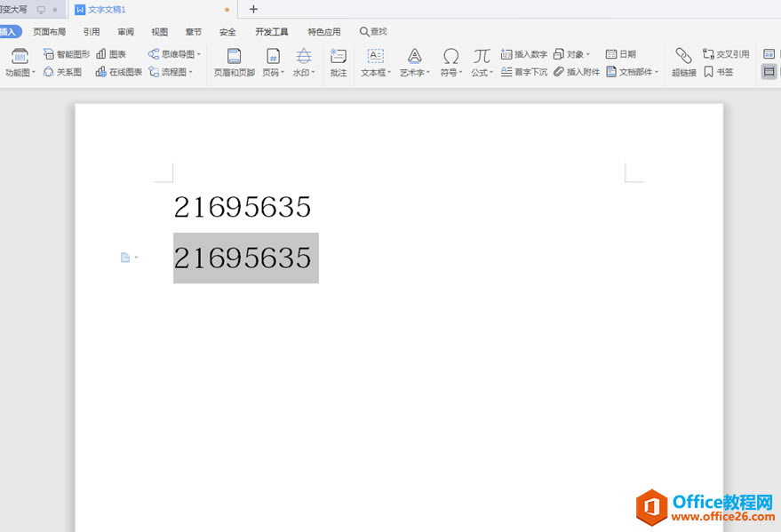
Task: Click 插入附件 insert attachment
Action: tap(577, 72)
